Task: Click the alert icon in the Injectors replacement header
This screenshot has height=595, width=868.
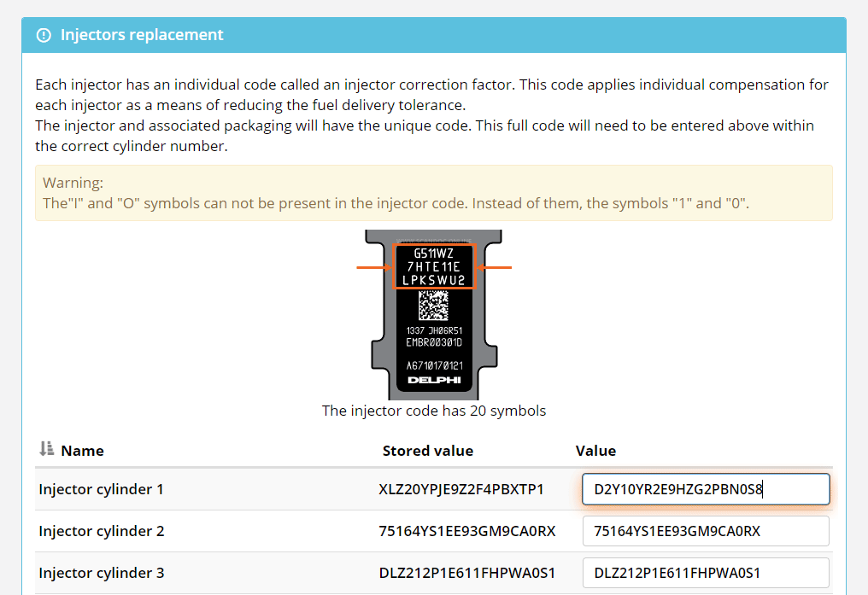Action: 44,35
